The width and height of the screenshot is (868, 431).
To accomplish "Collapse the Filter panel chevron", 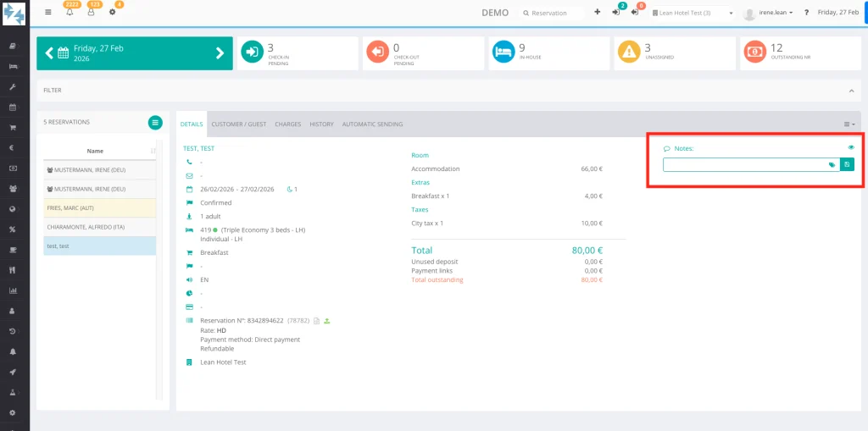I will pyautogui.click(x=850, y=91).
